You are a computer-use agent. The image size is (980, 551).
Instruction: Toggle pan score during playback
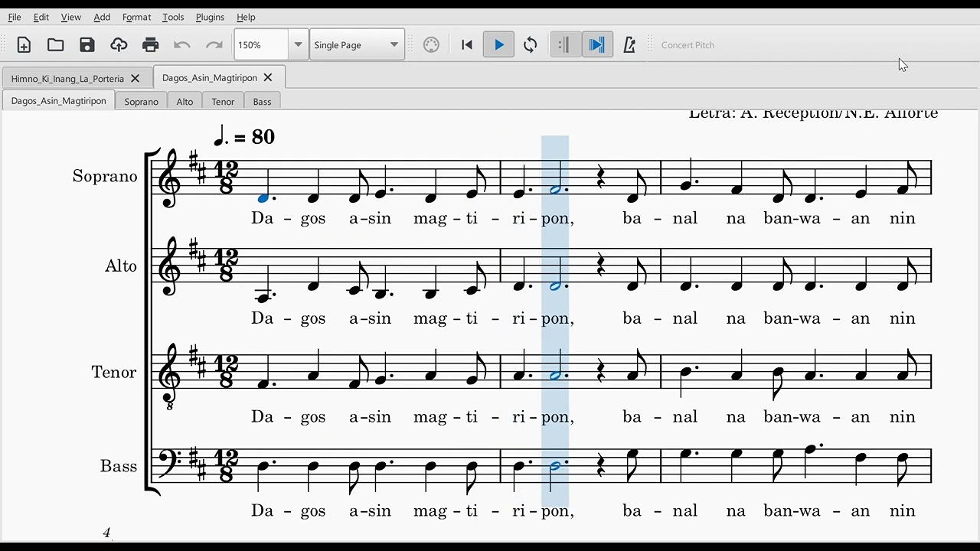[x=597, y=45]
